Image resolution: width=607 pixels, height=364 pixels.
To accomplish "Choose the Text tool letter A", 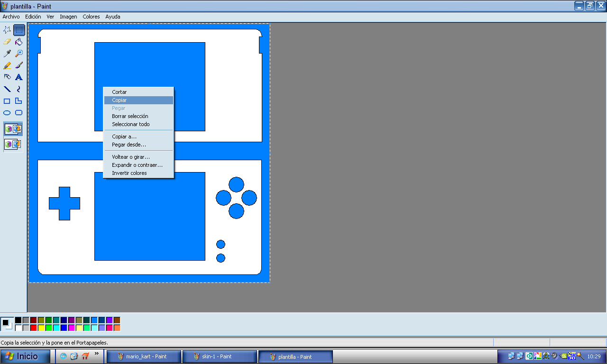I will pyautogui.click(x=19, y=77).
